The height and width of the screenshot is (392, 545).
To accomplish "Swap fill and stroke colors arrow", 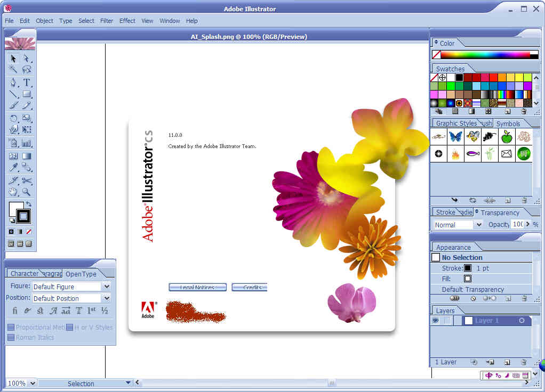I will coord(28,204).
